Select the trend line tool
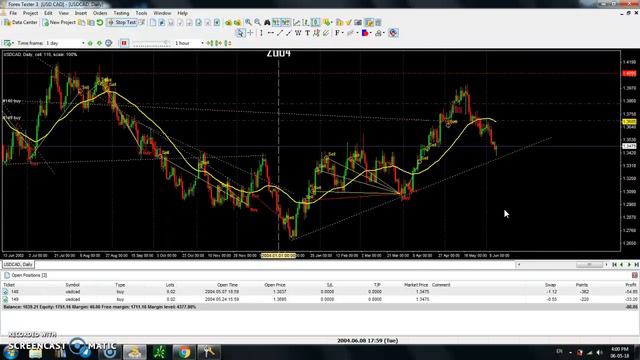The height and width of the screenshot is (360, 640). [280, 33]
